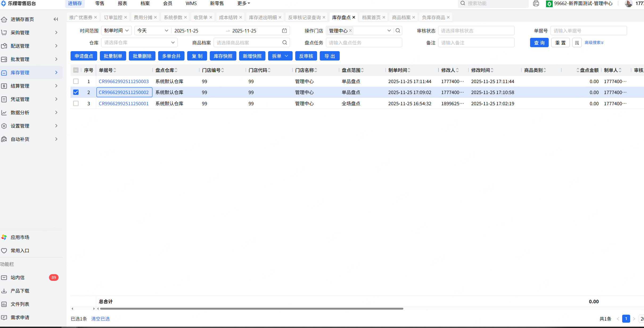This screenshot has height=328, width=644.
Task: Click the printer icon in top bar
Action: (536, 3)
